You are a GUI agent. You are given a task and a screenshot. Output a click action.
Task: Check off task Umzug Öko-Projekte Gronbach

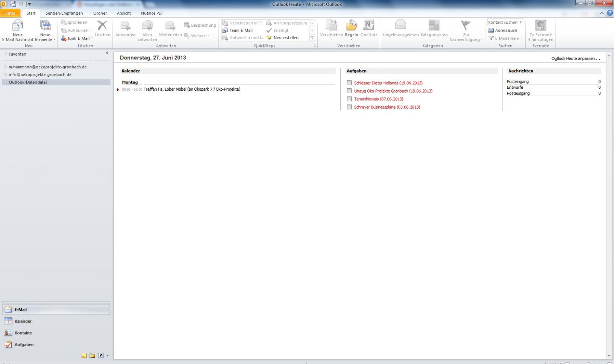click(x=349, y=91)
